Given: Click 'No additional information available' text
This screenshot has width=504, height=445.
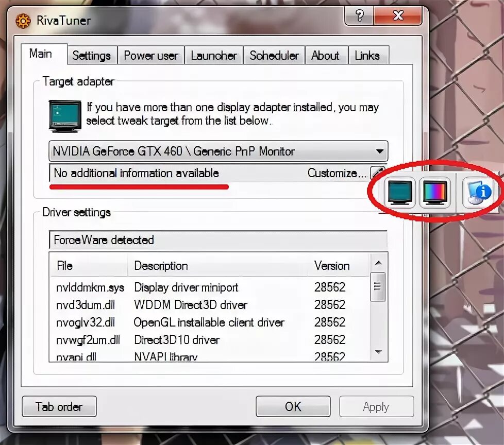Looking at the screenshot, I should pyautogui.click(x=136, y=173).
